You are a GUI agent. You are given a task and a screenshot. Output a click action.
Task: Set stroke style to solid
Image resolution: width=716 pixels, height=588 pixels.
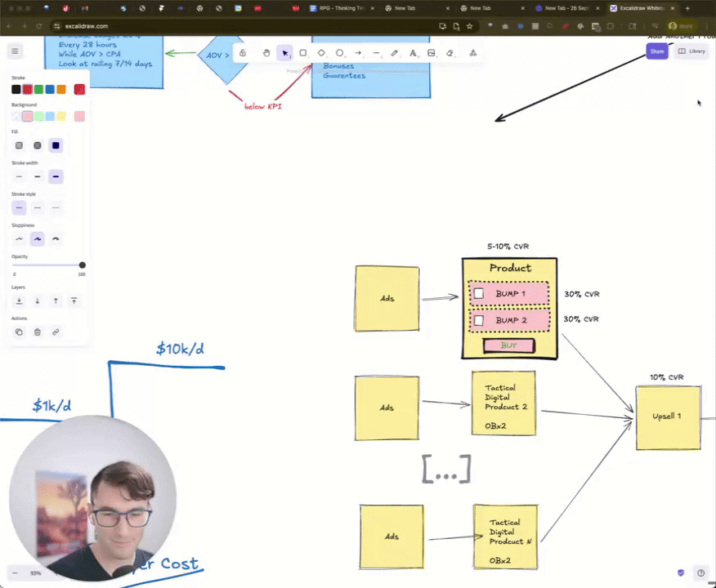click(x=19, y=207)
